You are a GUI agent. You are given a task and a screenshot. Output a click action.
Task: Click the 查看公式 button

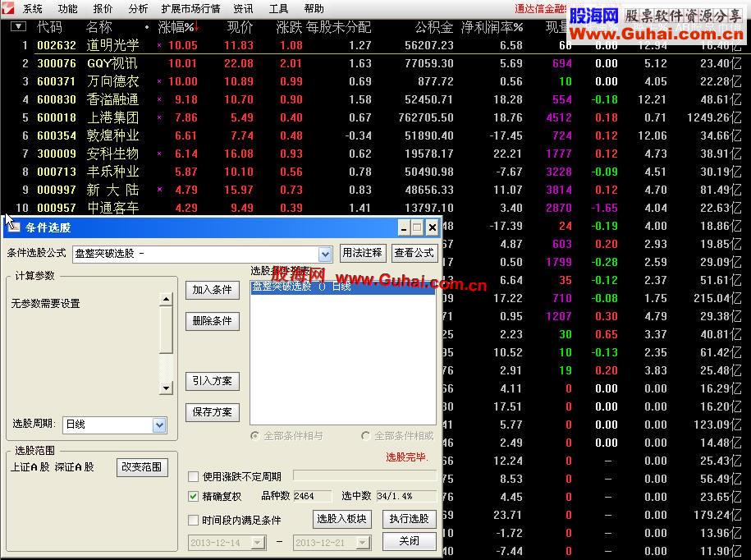414,252
